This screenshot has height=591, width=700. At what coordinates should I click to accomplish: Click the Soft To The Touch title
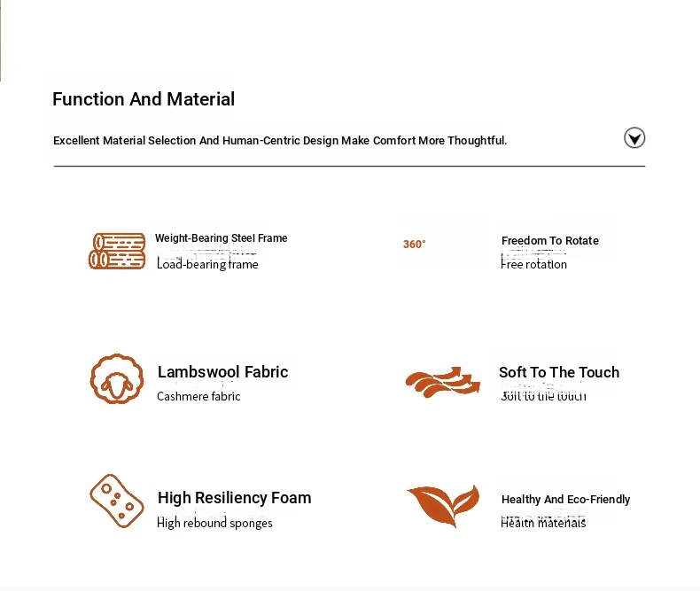click(x=559, y=372)
